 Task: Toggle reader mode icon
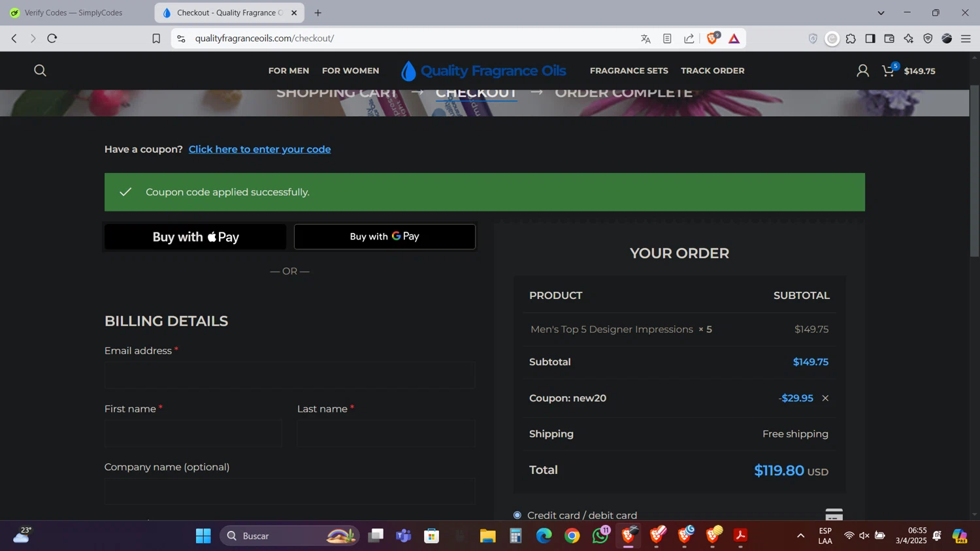pyautogui.click(x=667, y=39)
